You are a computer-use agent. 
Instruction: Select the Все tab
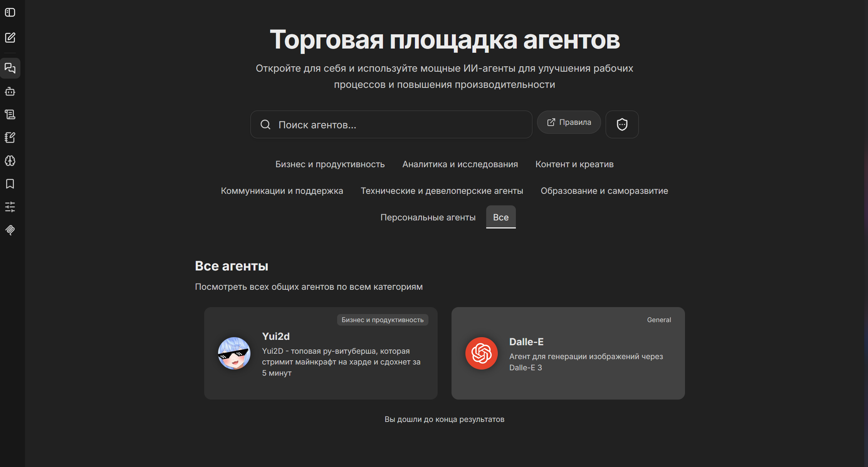[x=501, y=217]
